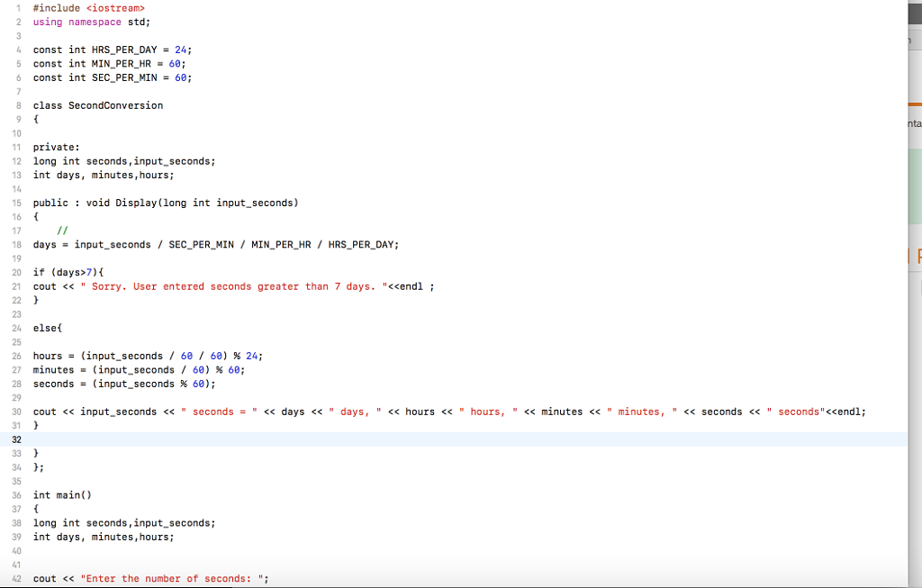Select the using namespace std statement
This screenshot has width=922, height=588.
(87, 22)
